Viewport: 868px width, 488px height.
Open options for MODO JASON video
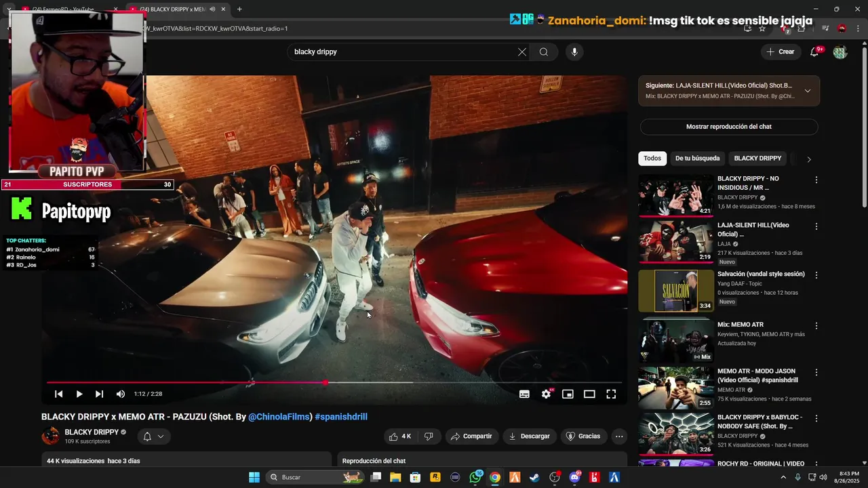[x=816, y=373]
